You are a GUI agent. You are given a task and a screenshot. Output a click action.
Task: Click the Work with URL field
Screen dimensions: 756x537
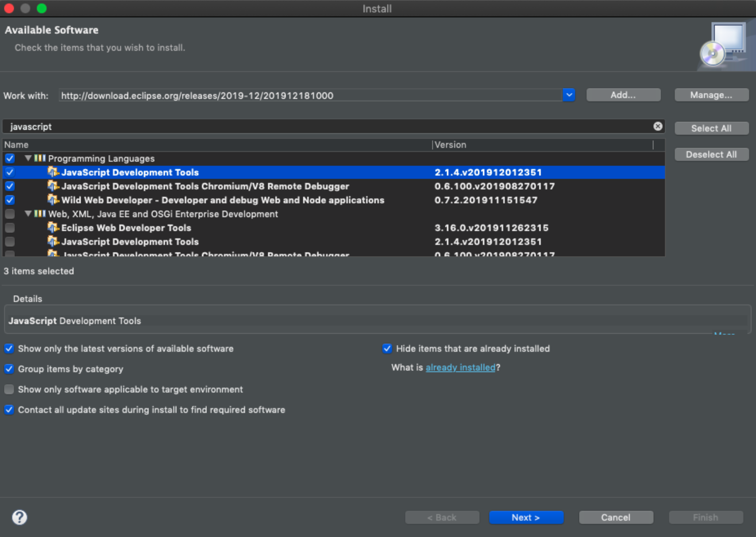coord(310,95)
